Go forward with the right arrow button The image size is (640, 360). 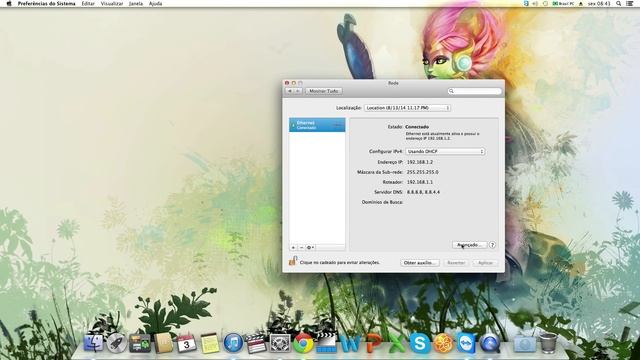[298, 91]
